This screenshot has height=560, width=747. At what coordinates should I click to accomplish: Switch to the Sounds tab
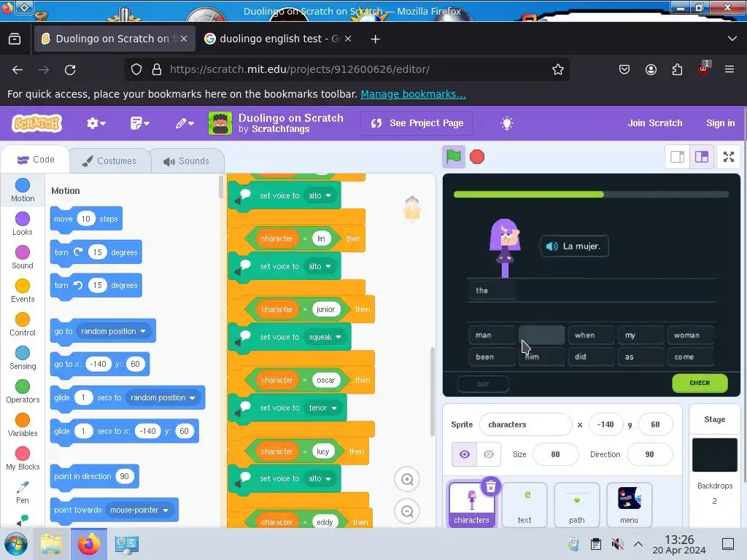[187, 161]
